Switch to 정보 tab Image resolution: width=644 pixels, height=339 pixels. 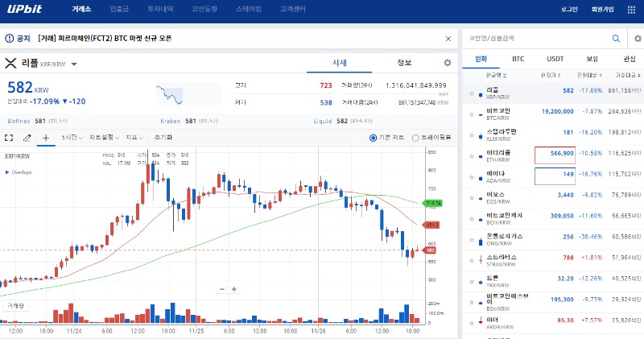click(404, 63)
